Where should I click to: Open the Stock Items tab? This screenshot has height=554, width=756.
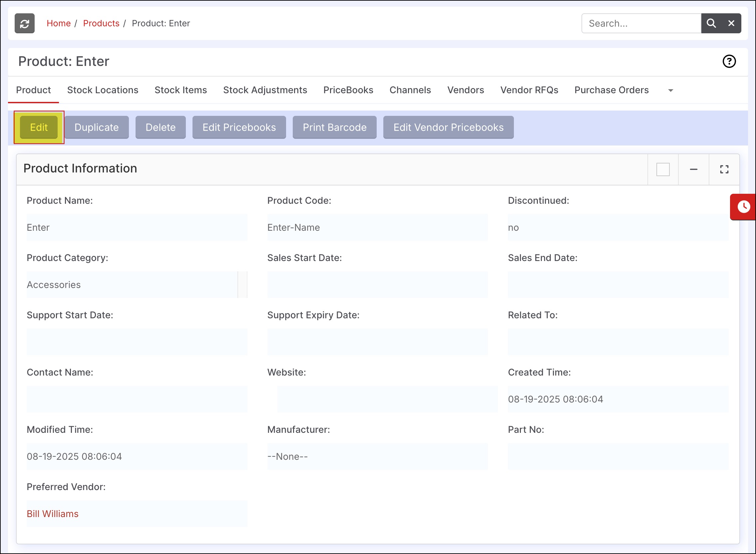pos(181,90)
